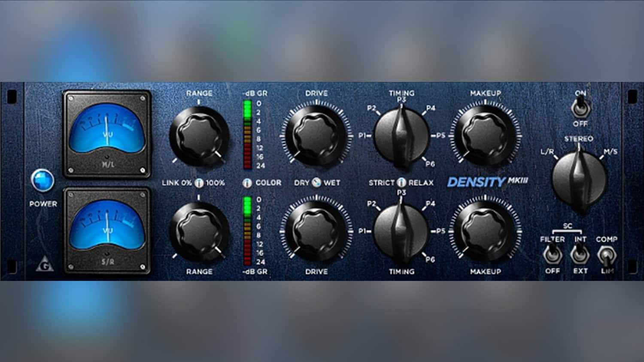The width and height of the screenshot is (644, 362).
Task: Select P5 on the upper TIMING selector
Action: click(x=440, y=136)
